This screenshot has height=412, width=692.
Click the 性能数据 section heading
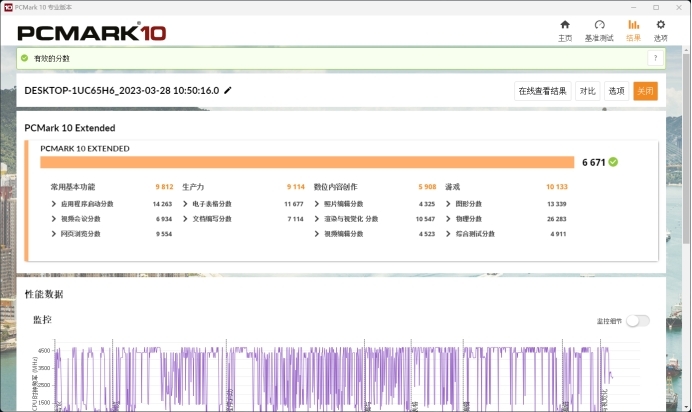coord(44,294)
